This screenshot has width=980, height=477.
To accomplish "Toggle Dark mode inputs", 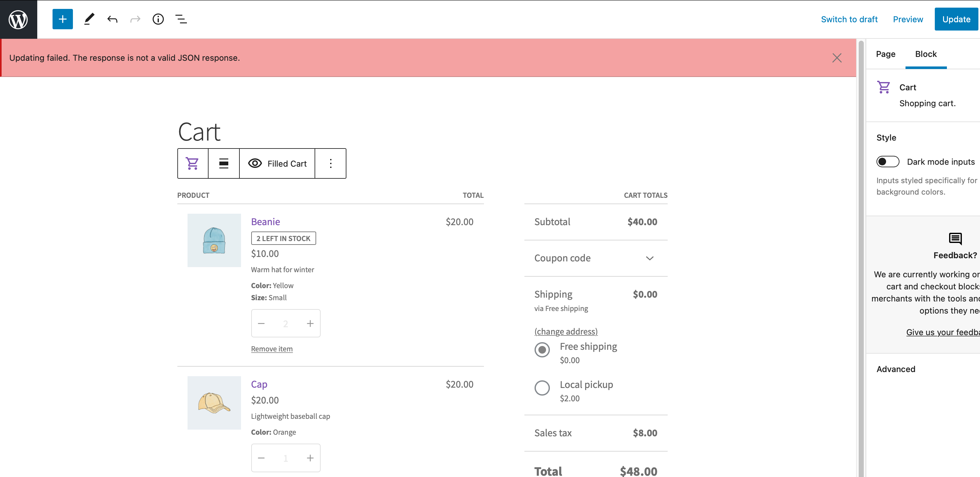I will pos(888,162).
